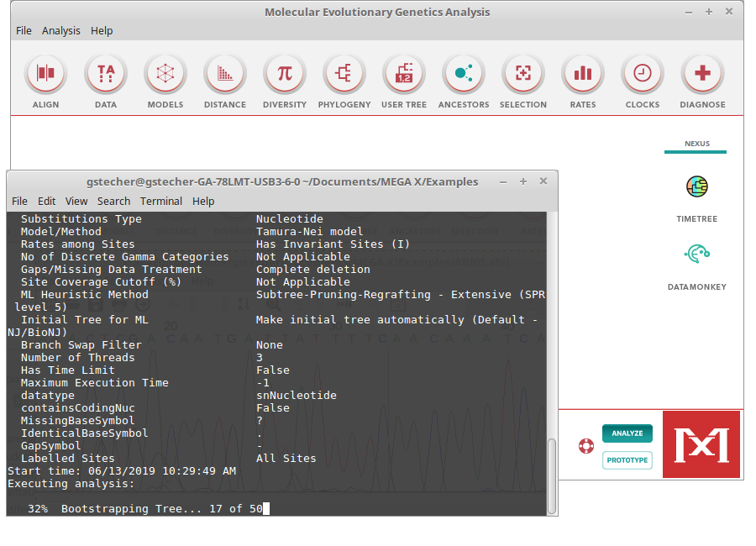Viewport: 756px width, 546px height.
Task: Open the ALIGN tool in the toolbar
Action: click(x=46, y=74)
